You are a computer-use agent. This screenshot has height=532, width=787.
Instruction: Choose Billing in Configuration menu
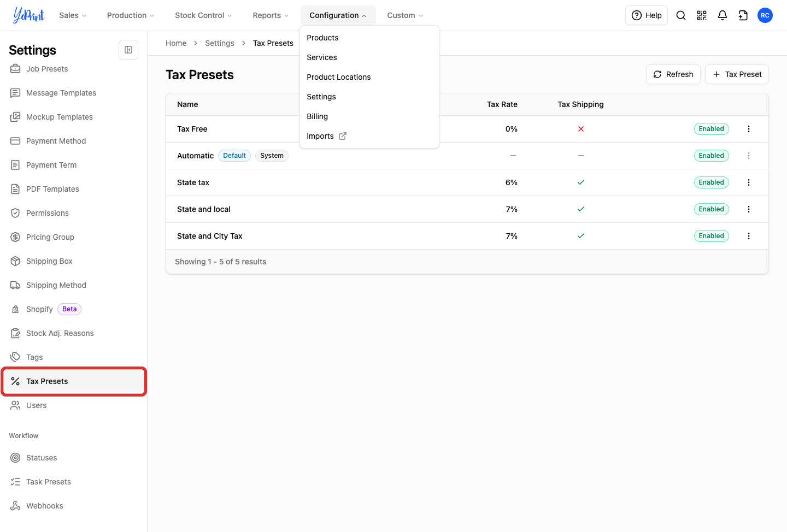[x=369, y=116]
